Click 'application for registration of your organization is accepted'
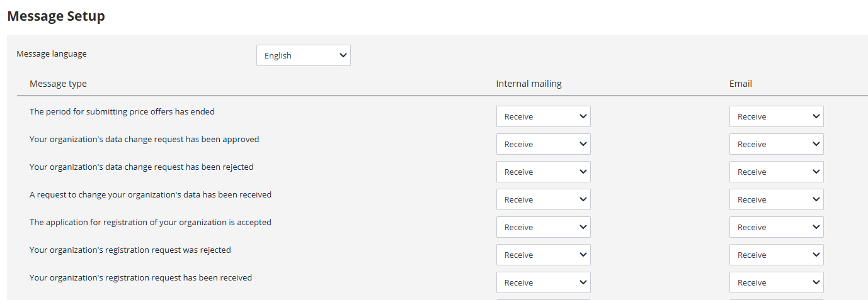 click(x=159, y=223)
